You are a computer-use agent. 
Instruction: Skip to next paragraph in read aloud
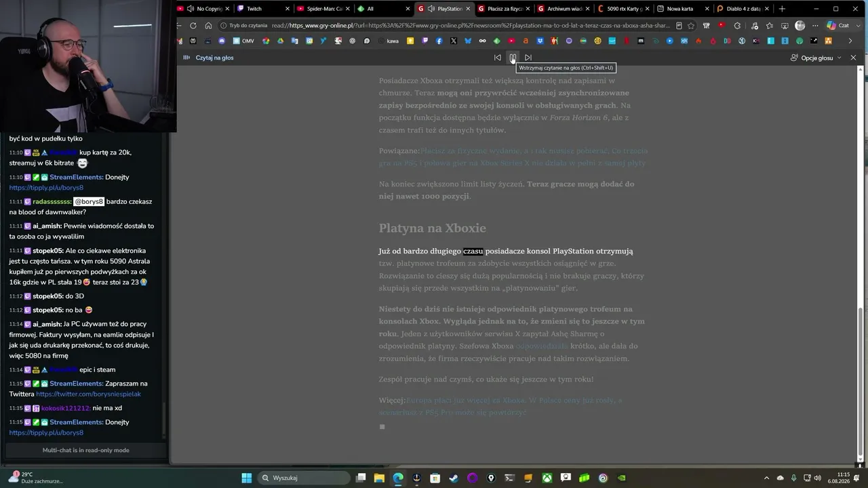[x=528, y=58]
